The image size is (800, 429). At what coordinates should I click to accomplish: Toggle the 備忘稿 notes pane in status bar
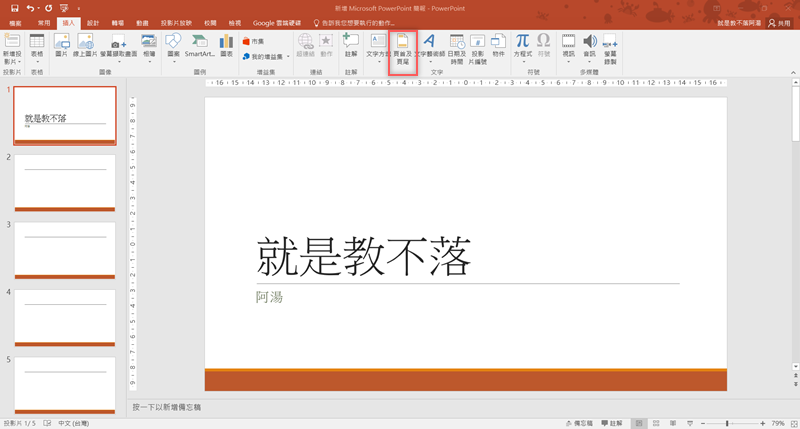point(579,423)
